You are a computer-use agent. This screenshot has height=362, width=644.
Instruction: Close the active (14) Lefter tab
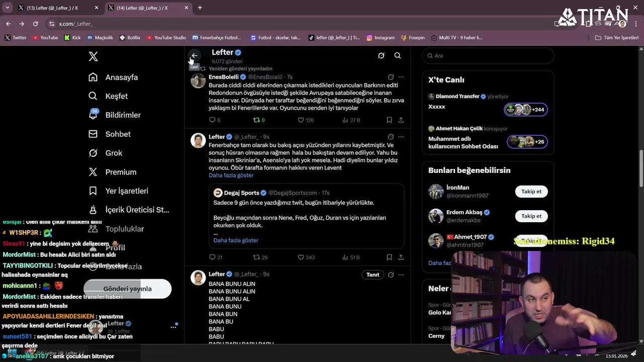(186, 8)
